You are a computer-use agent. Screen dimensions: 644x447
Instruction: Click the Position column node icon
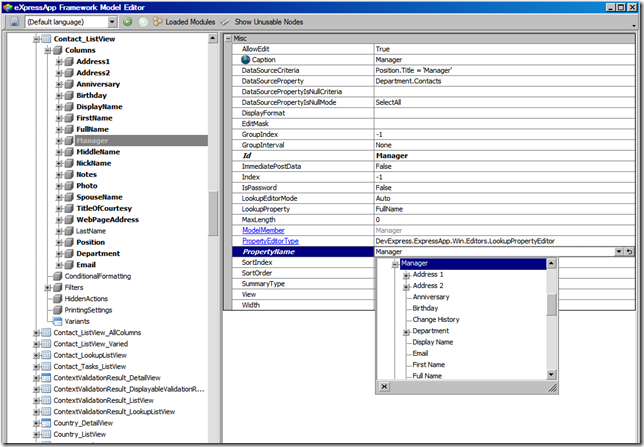tap(69, 242)
